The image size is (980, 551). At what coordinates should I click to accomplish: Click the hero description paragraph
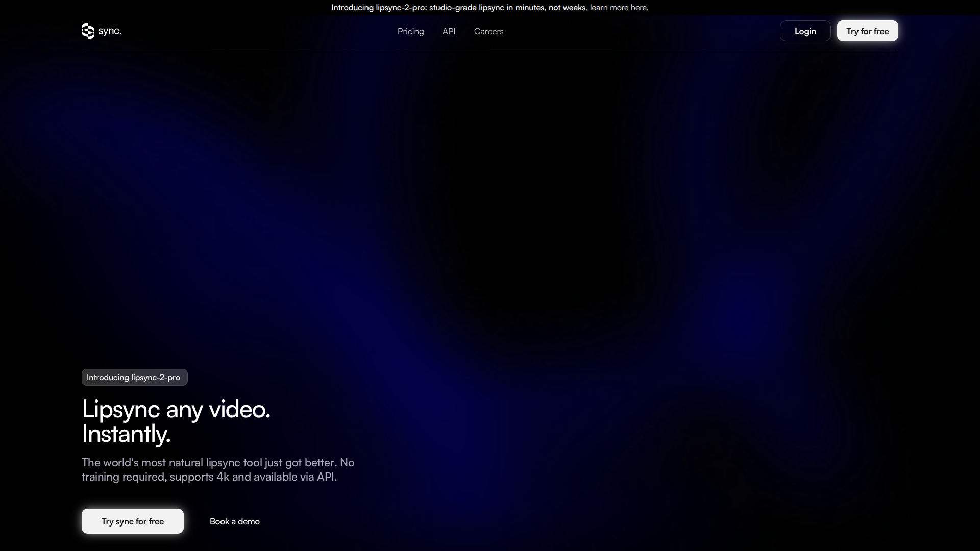(218, 469)
